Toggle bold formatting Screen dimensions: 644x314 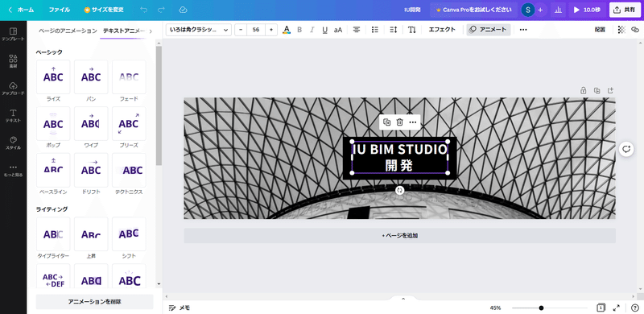[299, 30]
